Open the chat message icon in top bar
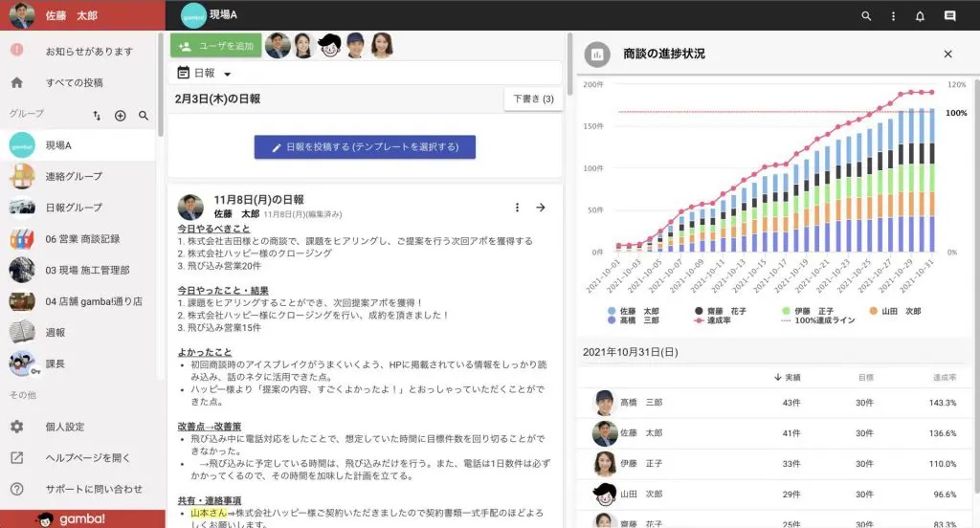The height and width of the screenshot is (528, 980). 950,16
